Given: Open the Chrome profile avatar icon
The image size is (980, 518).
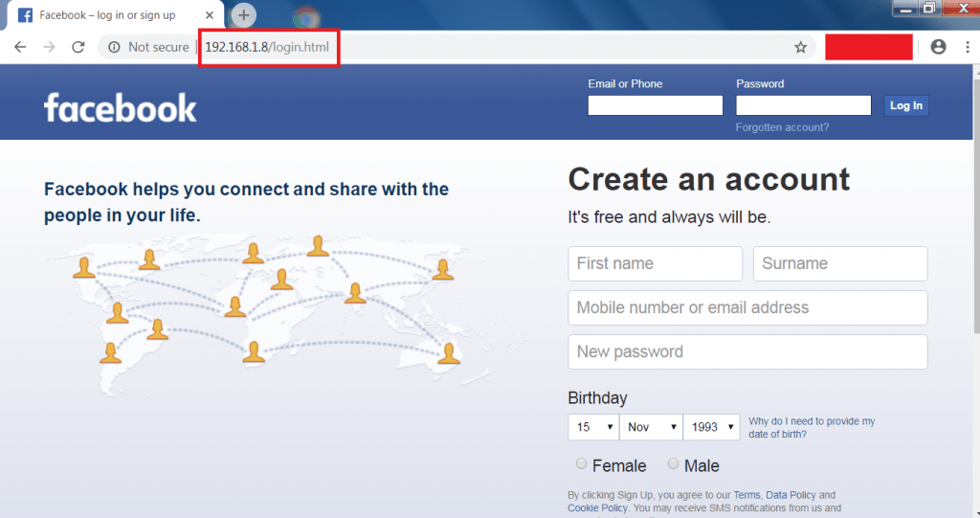Looking at the screenshot, I should [938, 47].
